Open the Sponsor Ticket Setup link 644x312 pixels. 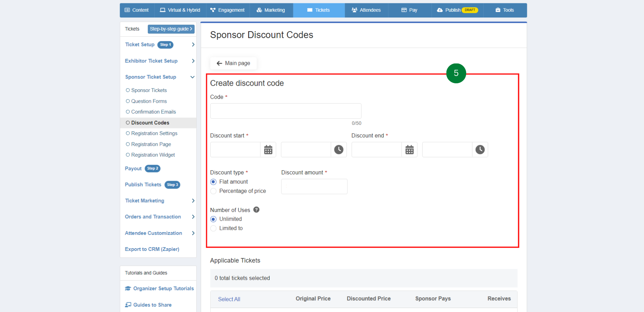point(151,77)
